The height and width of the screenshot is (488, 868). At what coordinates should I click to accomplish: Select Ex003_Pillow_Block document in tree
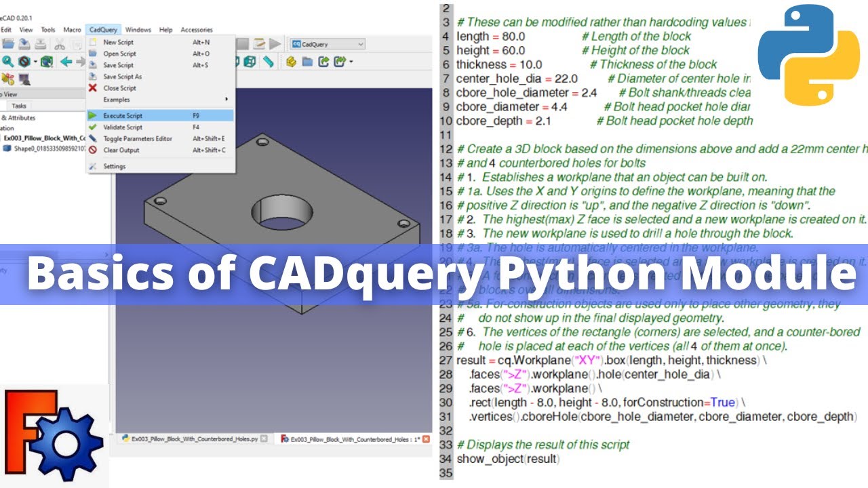(44, 138)
